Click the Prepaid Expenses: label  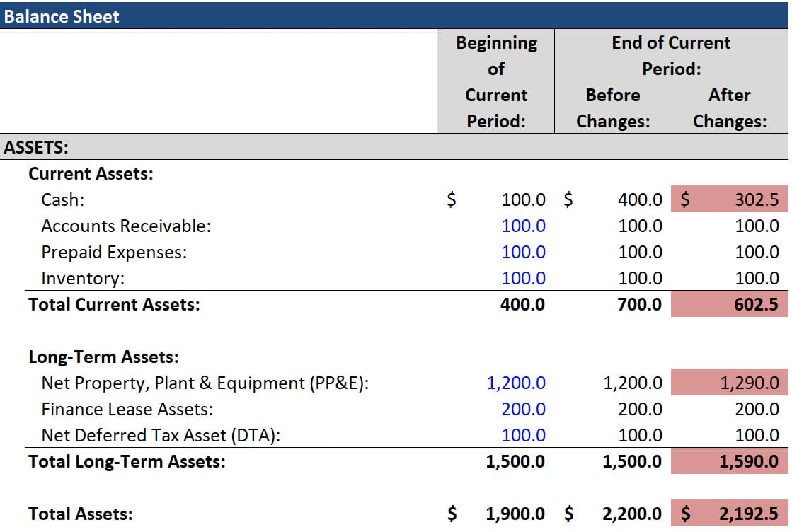(x=114, y=252)
